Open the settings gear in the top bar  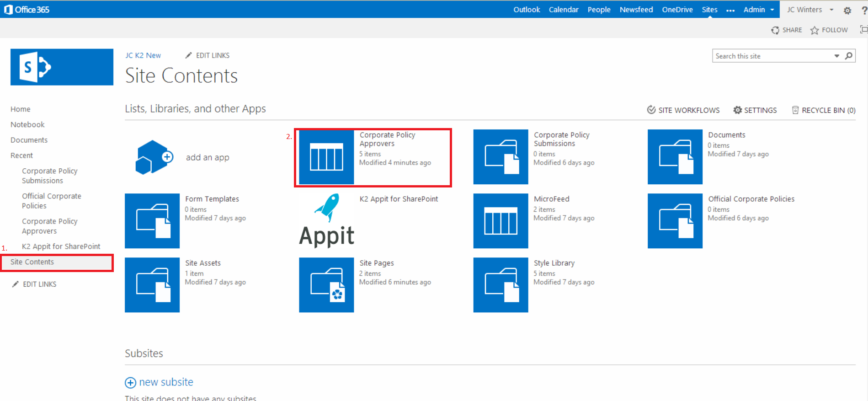847,10
